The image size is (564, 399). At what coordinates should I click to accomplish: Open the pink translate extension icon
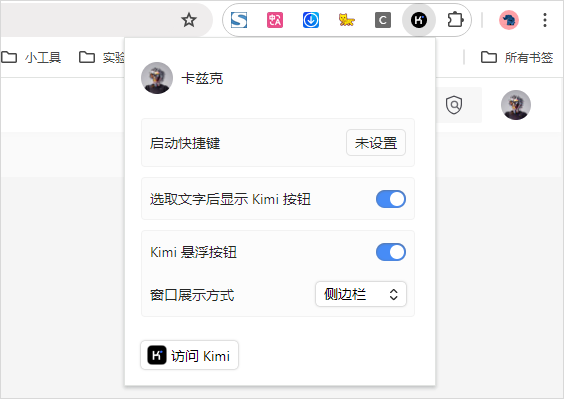coord(275,20)
